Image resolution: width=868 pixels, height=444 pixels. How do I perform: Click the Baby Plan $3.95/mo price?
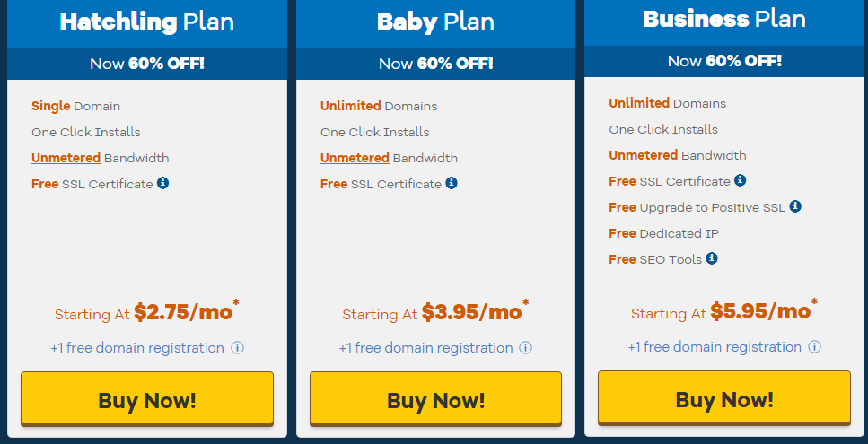click(471, 312)
